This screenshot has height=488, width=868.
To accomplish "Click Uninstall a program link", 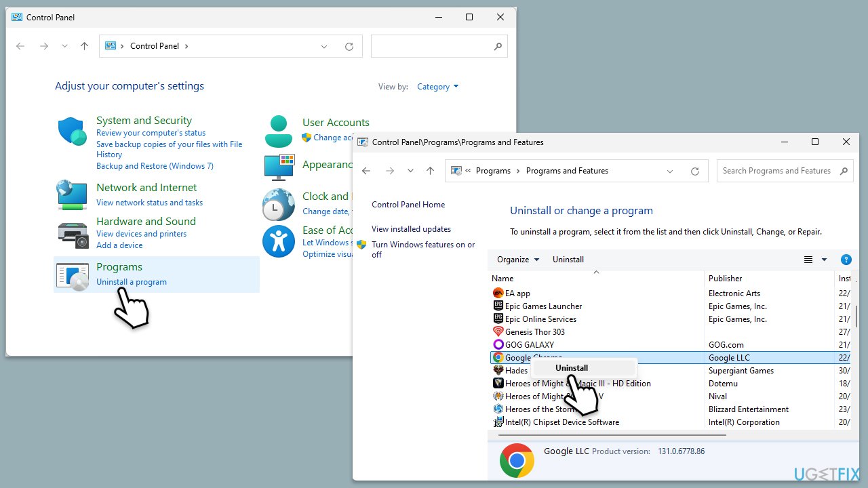I will (132, 282).
